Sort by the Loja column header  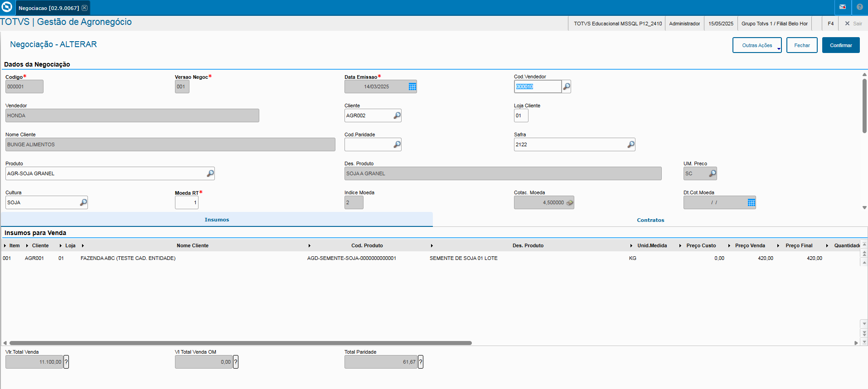click(x=70, y=245)
